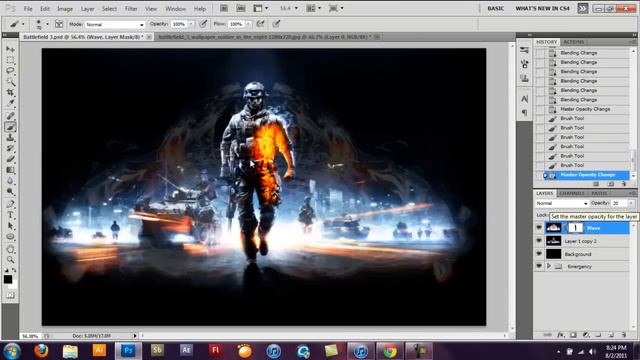Swap foreground and background colors
This screenshot has height=360, width=640.
[x=14, y=270]
